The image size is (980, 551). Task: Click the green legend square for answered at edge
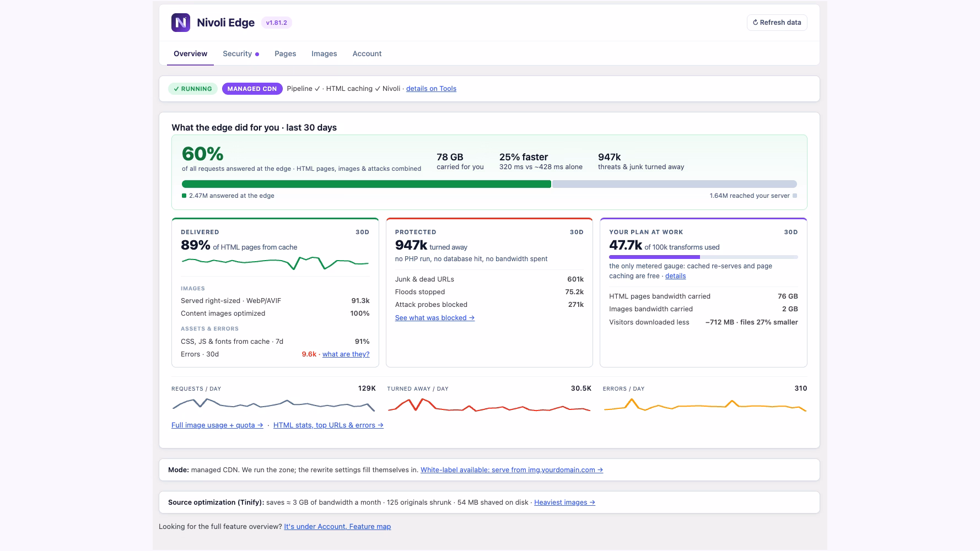184,196
